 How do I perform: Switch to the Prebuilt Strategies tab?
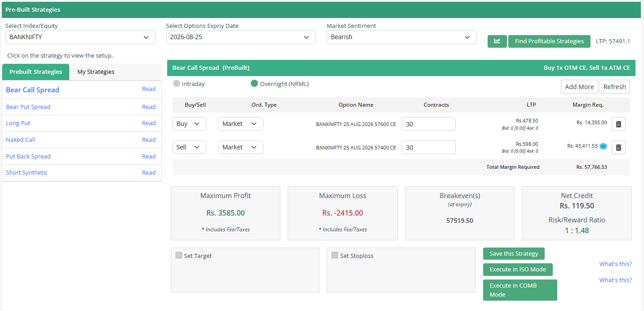[36, 72]
